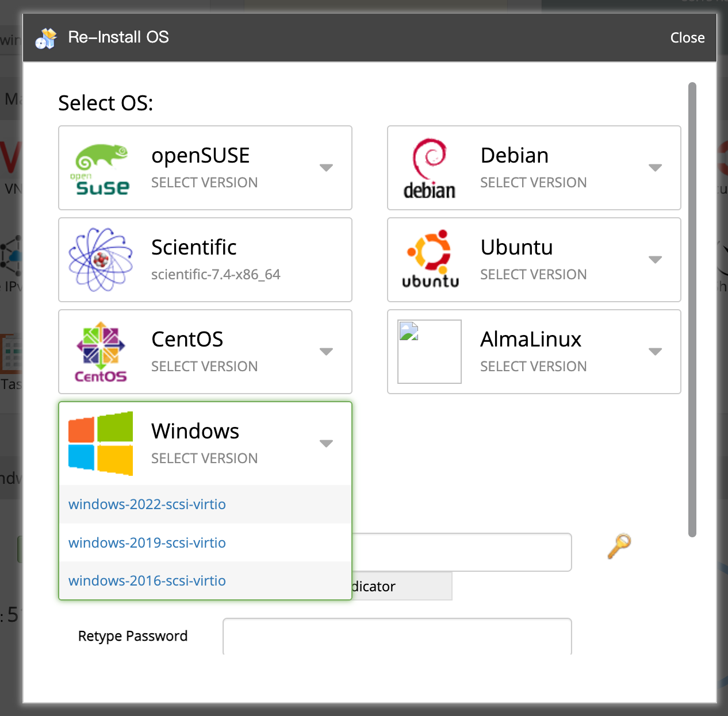The width and height of the screenshot is (728, 716).
Task: Click the CentOS name label
Action: click(187, 339)
